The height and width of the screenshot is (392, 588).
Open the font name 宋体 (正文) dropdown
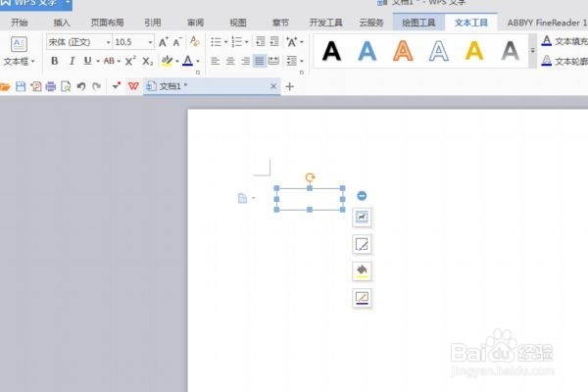[x=108, y=42]
